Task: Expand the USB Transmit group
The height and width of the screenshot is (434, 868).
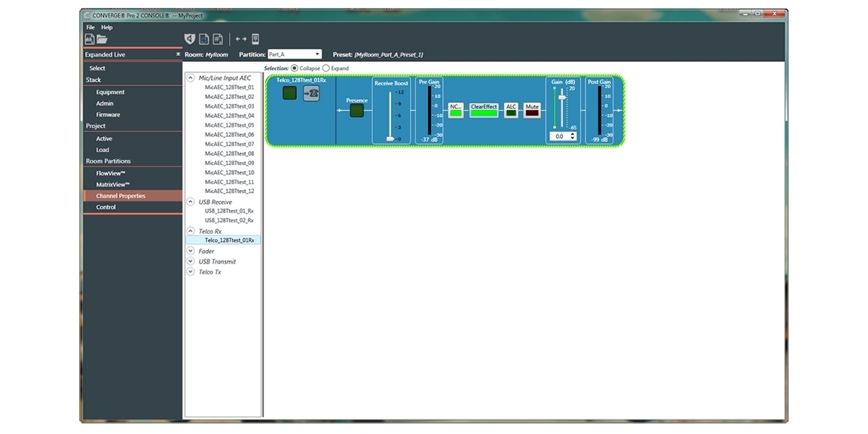Action: (x=191, y=261)
